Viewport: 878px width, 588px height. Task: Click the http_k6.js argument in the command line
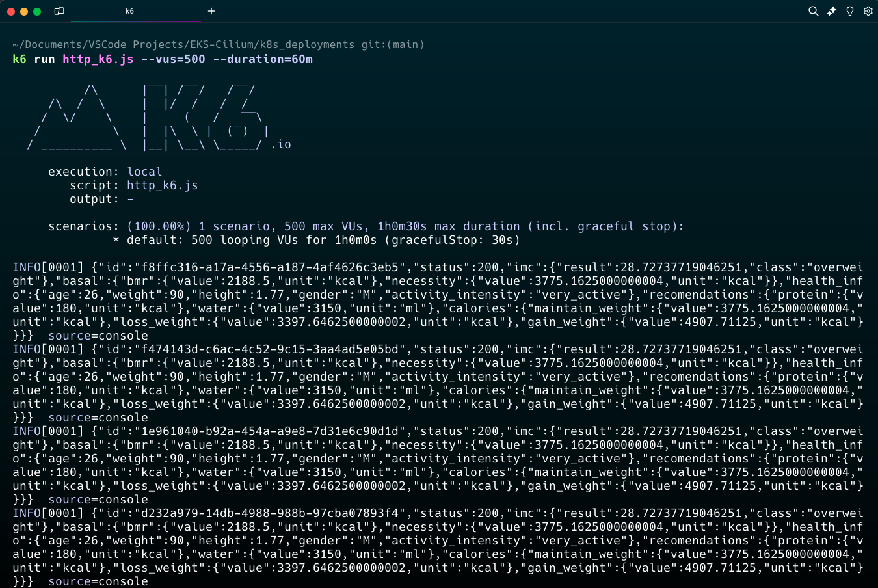pos(98,59)
